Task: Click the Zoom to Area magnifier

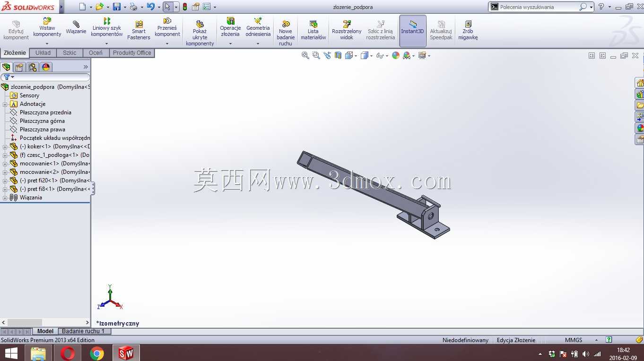Action: coord(316,55)
